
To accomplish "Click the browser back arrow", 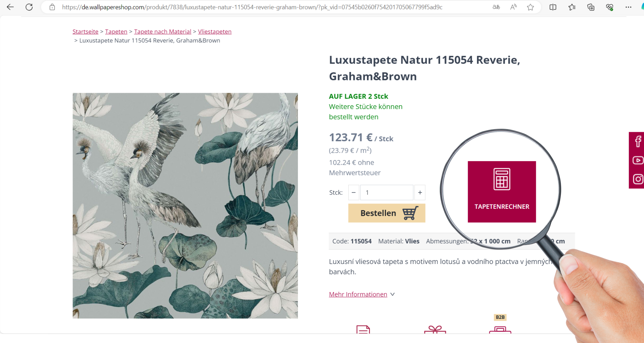I will [x=10, y=7].
